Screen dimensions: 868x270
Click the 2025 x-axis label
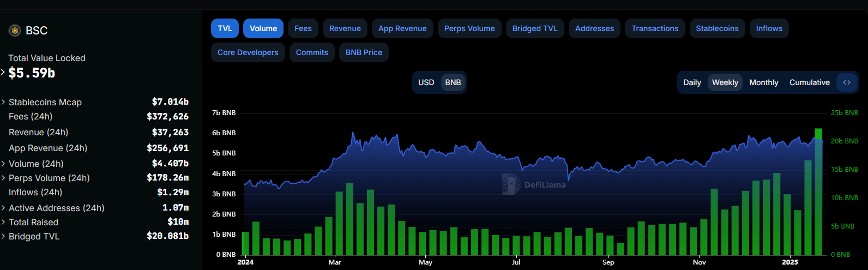coord(790,262)
